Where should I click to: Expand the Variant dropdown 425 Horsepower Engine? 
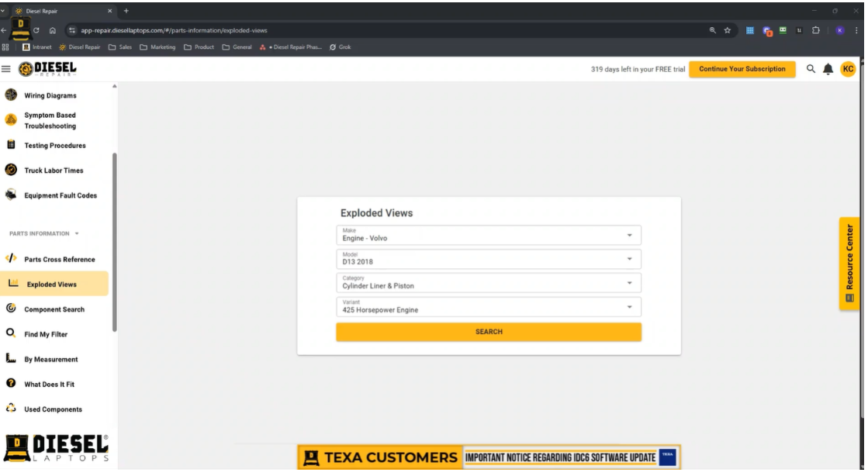pos(489,307)
